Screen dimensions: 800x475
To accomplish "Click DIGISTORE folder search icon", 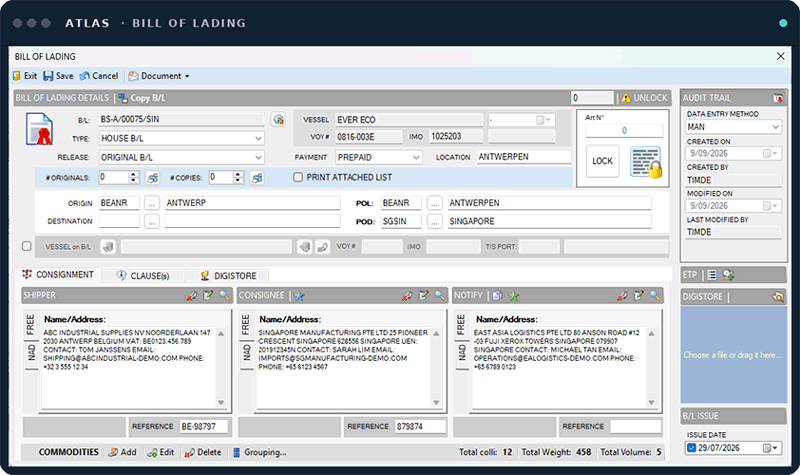I will pyautogui.click(x=778, y=296).
